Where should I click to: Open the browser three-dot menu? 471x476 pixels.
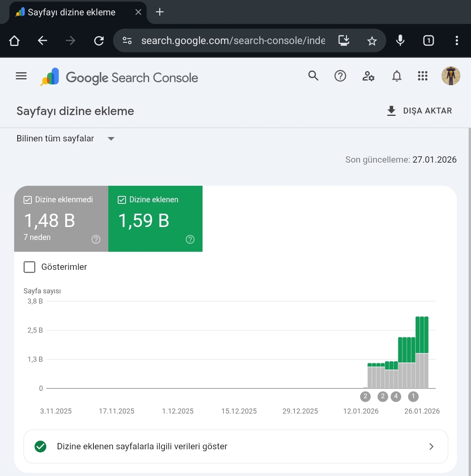(456, 40)
